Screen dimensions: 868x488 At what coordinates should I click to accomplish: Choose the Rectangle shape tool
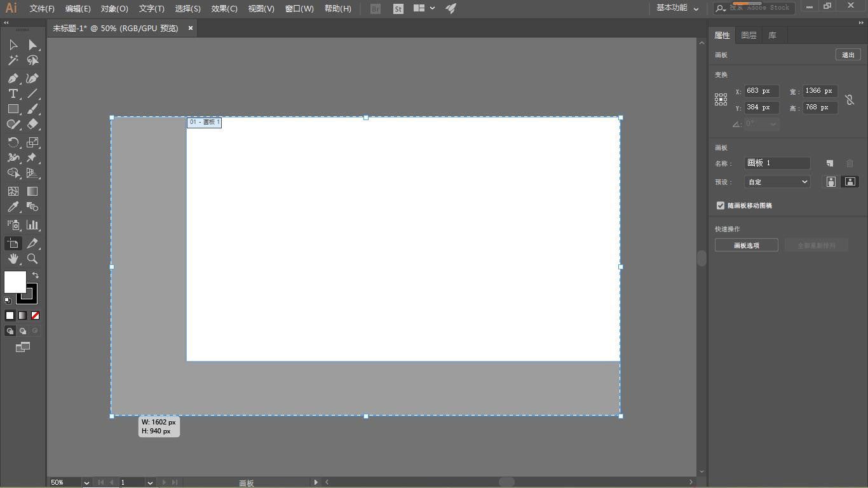pyautogui.click(x=13, y=109)
